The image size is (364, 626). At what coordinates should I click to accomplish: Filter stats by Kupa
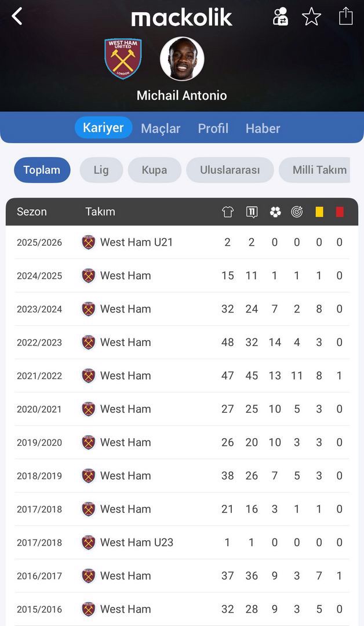point(154,170)
